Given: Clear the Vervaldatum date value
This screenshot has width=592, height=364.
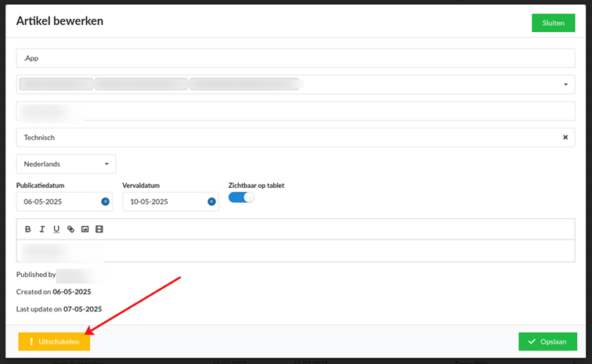Looking at the screenshot, I should [x=211, y=202].
